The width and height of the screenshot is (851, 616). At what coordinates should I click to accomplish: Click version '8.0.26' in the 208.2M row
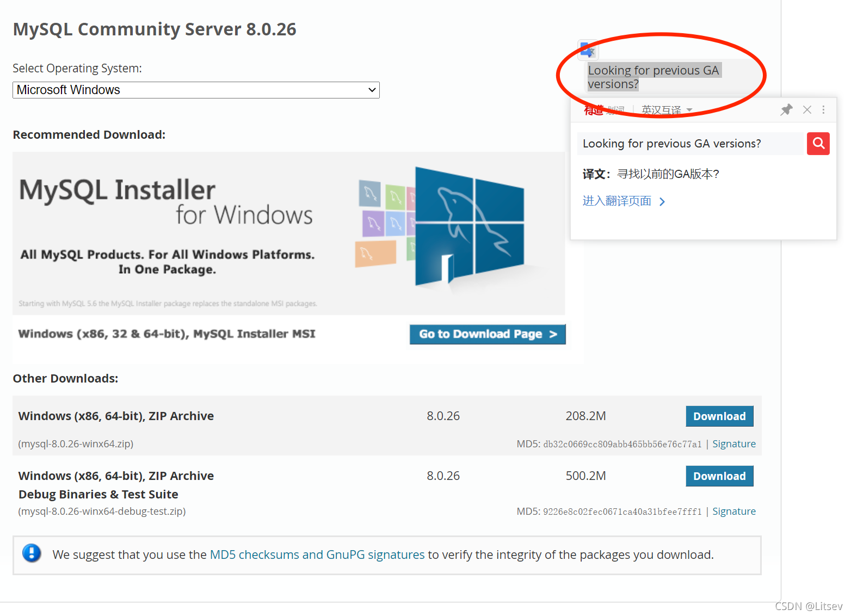pos(443,416)
